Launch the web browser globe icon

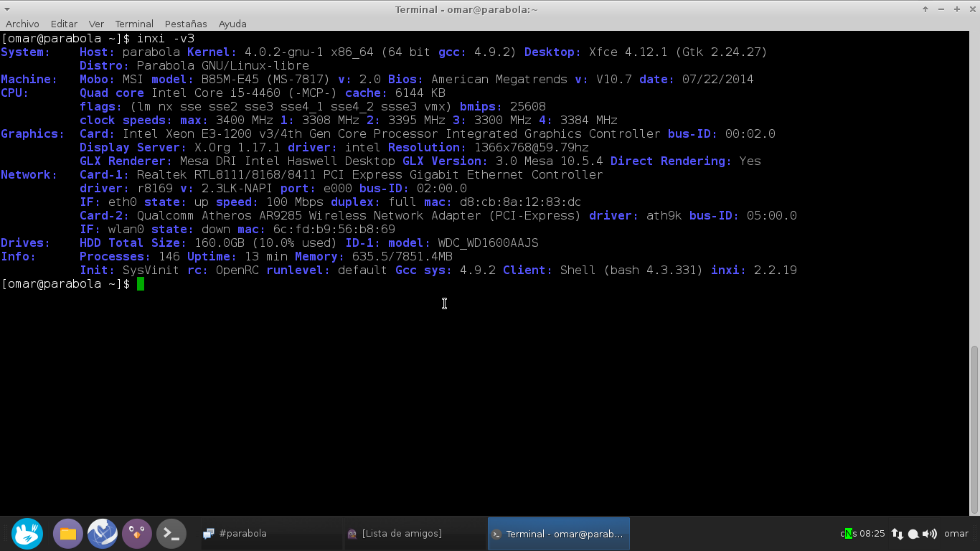(103, 534)
